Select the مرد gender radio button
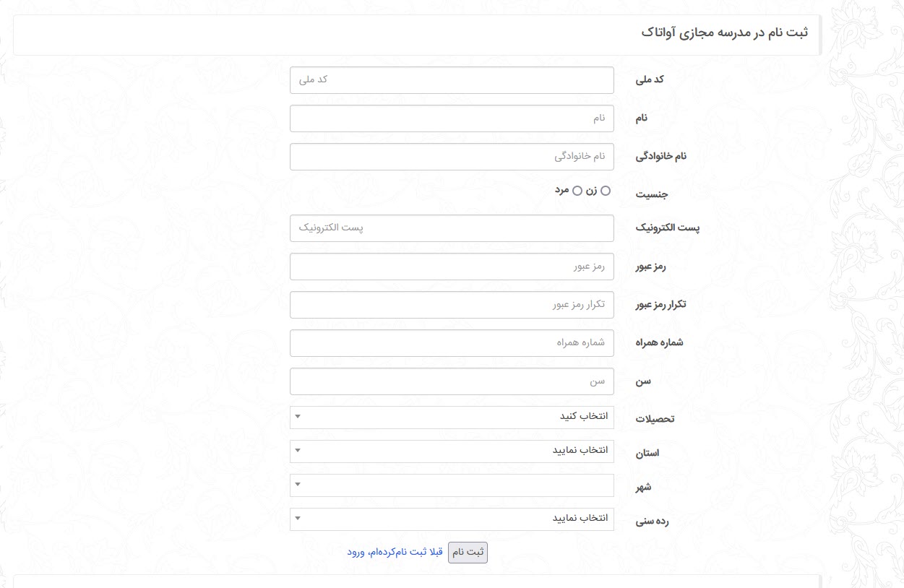 click(577, 191)
